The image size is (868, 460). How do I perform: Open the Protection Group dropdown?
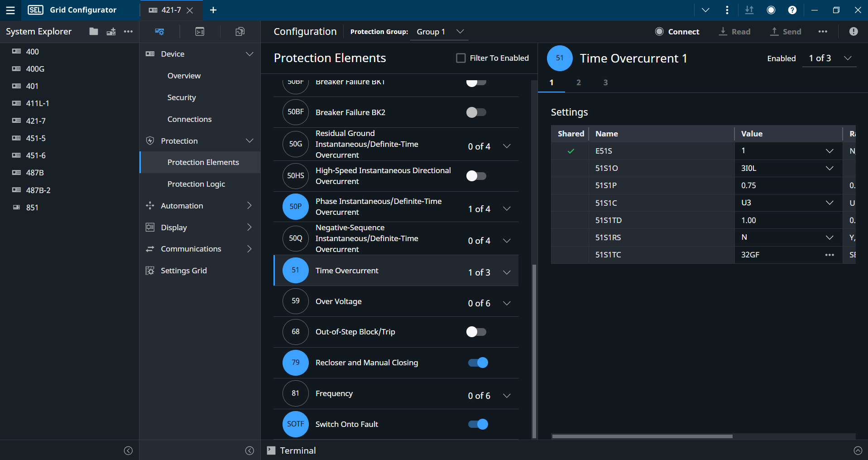coord(440,32)
